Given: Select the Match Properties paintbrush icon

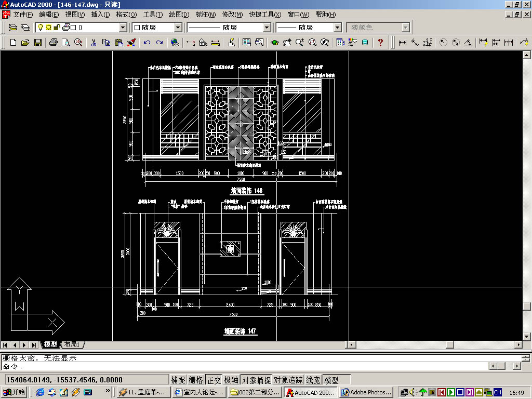Looking at the screenshot, I should (131, 43).
